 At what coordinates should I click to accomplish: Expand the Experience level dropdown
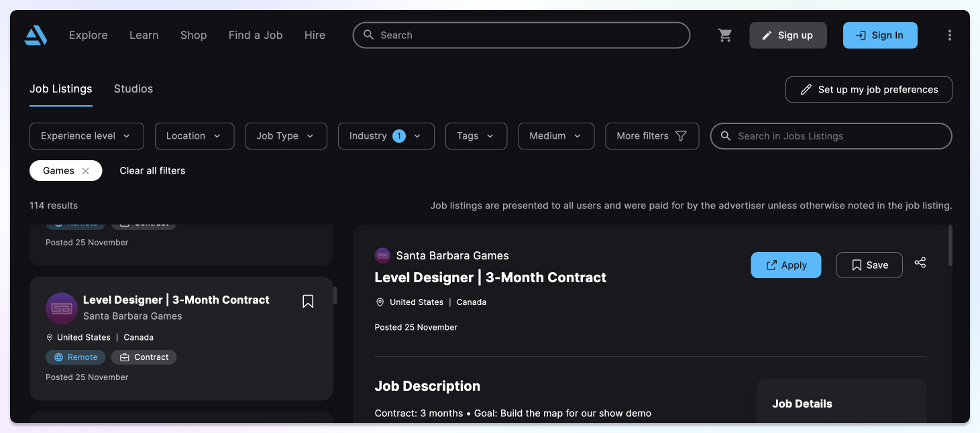pyautogui.click(x=87, y=136)
